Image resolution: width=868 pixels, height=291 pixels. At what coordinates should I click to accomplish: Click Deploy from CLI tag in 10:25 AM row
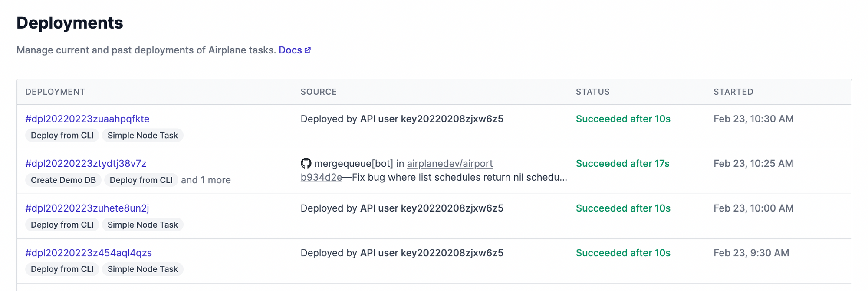(x=141, y=180)
